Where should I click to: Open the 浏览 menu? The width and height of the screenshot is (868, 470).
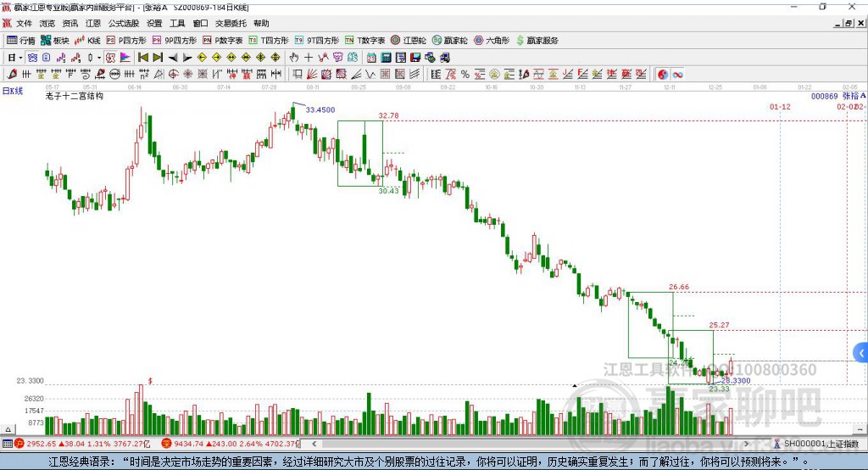tap(47, 23)
